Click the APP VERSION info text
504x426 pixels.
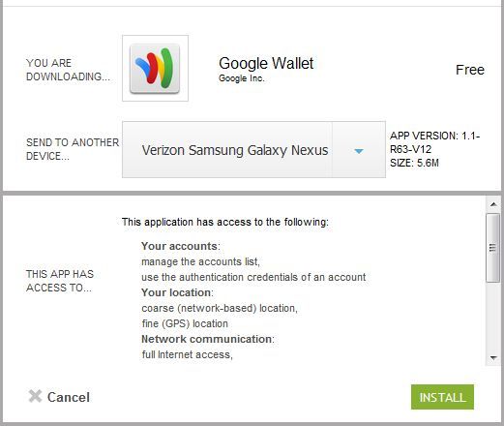coord(435,142)
